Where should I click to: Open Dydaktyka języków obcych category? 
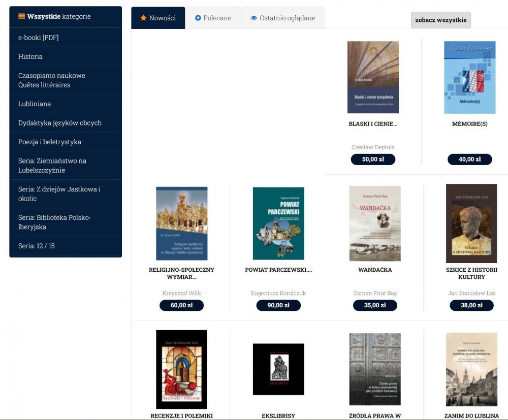click(x=66, y=123)
